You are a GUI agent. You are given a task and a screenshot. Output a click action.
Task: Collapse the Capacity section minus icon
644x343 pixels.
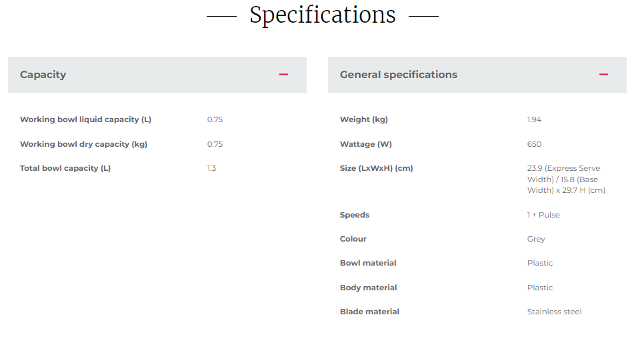pyautogui.click(x=283, y=75)
